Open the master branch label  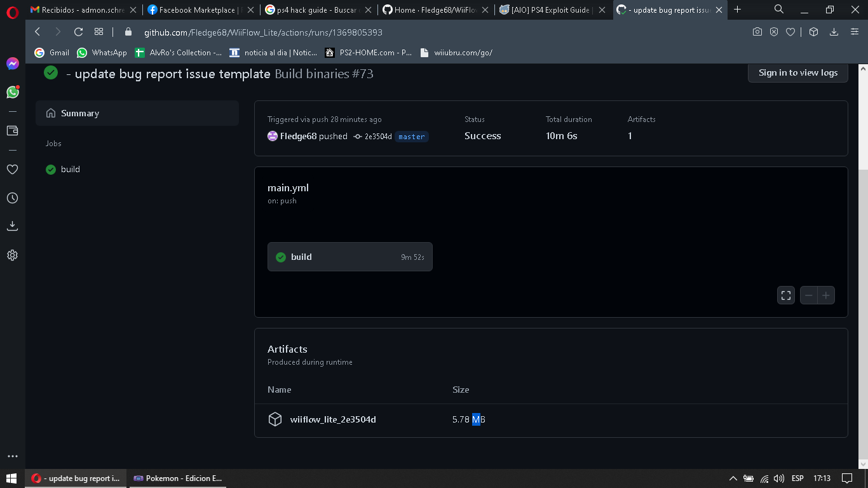point(412,137)
